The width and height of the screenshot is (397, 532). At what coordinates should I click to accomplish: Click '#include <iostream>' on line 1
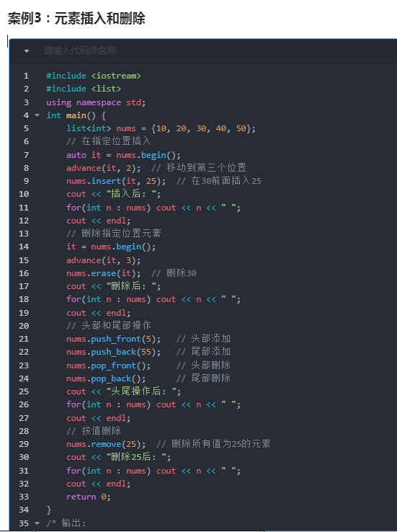(94, 76)
